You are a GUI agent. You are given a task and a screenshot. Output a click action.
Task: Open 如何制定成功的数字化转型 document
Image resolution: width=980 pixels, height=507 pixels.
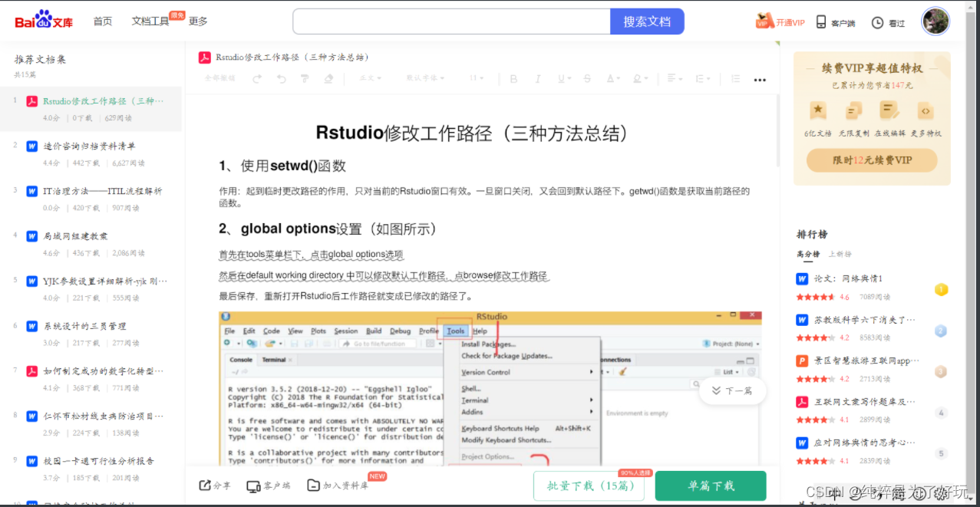click(x=103, y=371)
